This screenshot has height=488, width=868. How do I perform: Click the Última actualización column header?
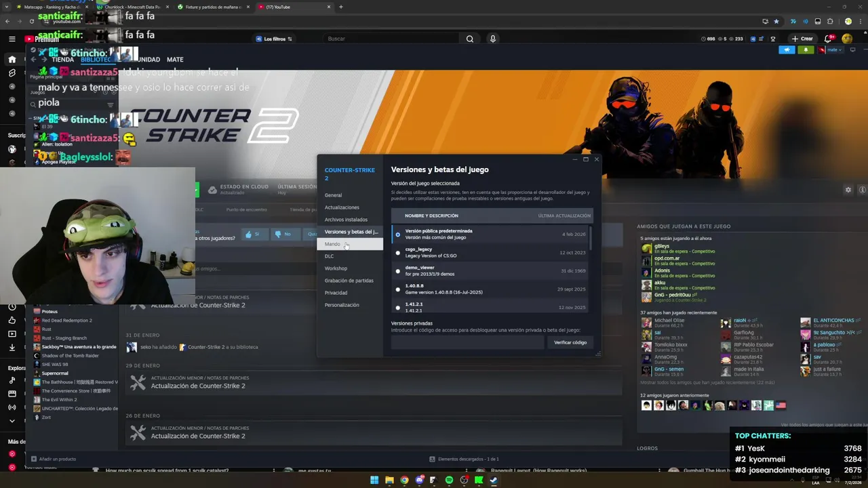click(564, 216)
